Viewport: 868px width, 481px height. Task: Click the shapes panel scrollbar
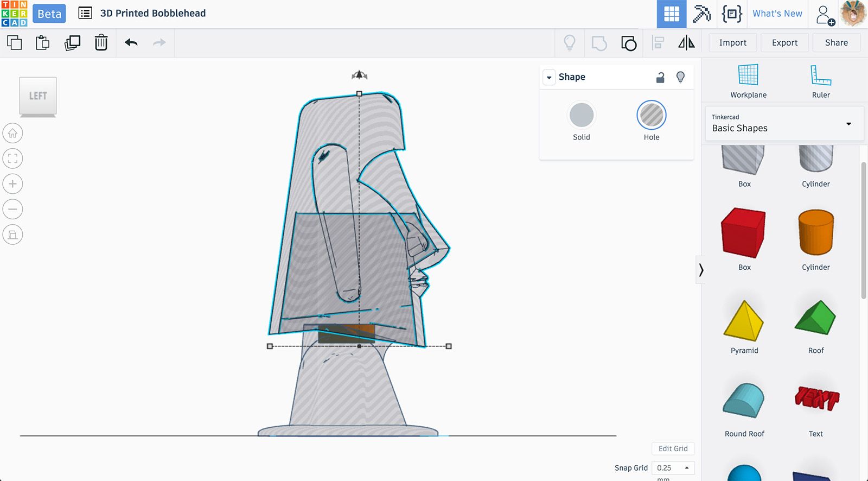click(864, 230)
